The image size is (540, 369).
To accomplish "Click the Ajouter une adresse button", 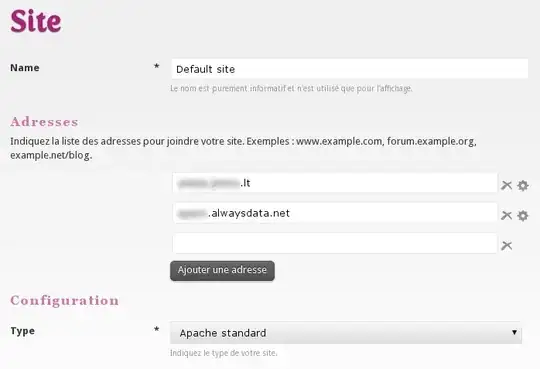I will (x=222, y=270).
